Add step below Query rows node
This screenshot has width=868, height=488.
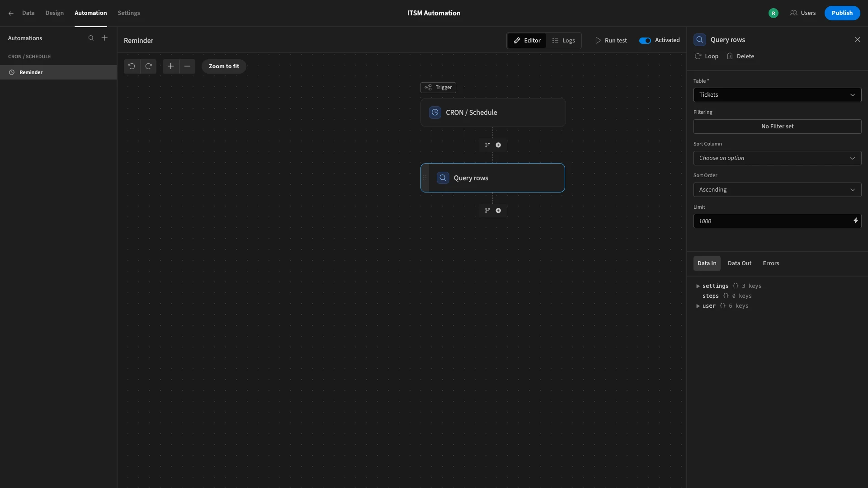(498, 211)
